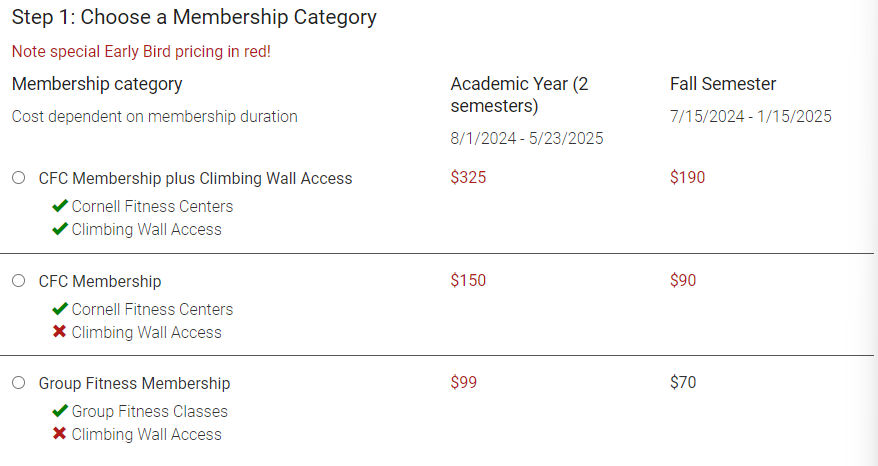Click the Step 1 Choose a Membership Category heading
878x466 pixels.
194,17
